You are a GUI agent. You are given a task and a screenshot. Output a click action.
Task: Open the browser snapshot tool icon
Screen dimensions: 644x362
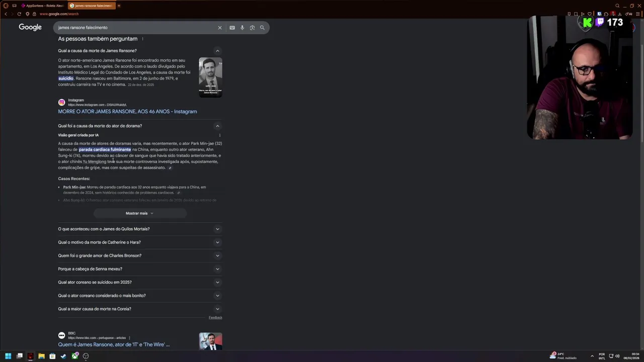click(576, 14)
